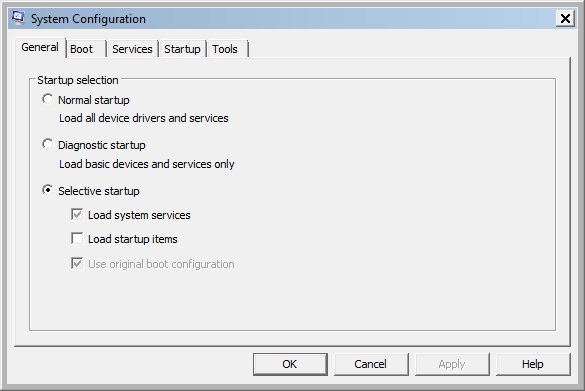
Task: Click the Use original boot configuration checkbox
Action: pos(77,263)
